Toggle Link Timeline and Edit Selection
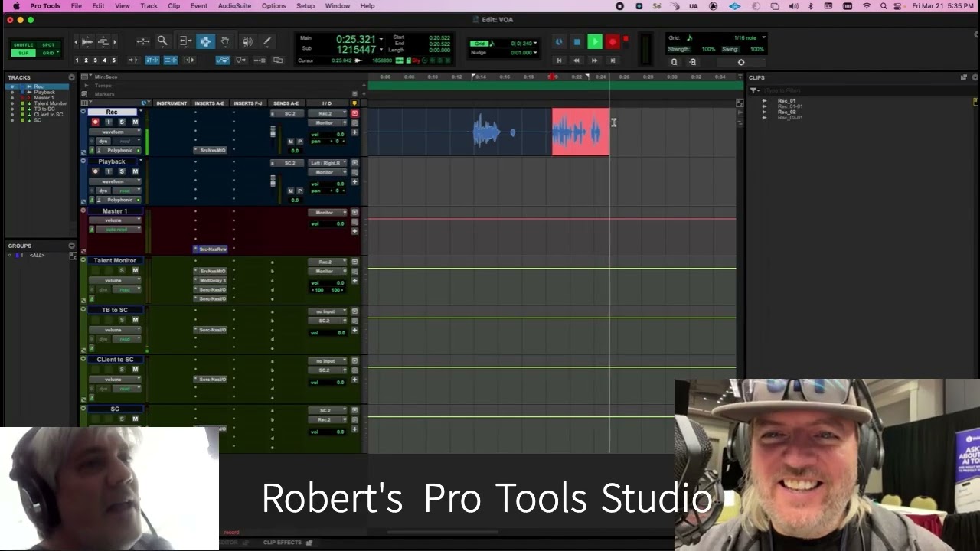 [x=152, y=60]
